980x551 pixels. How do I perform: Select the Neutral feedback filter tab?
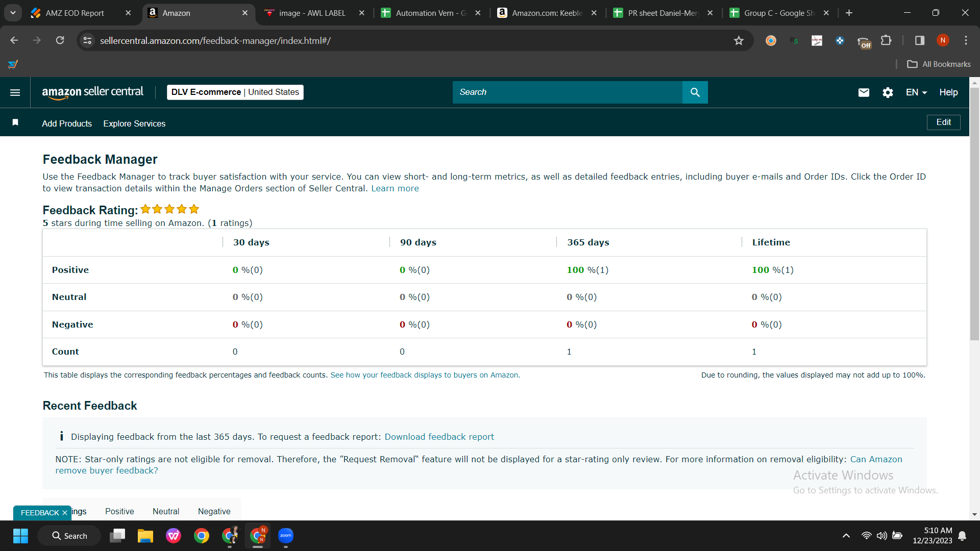coord(166,511)
